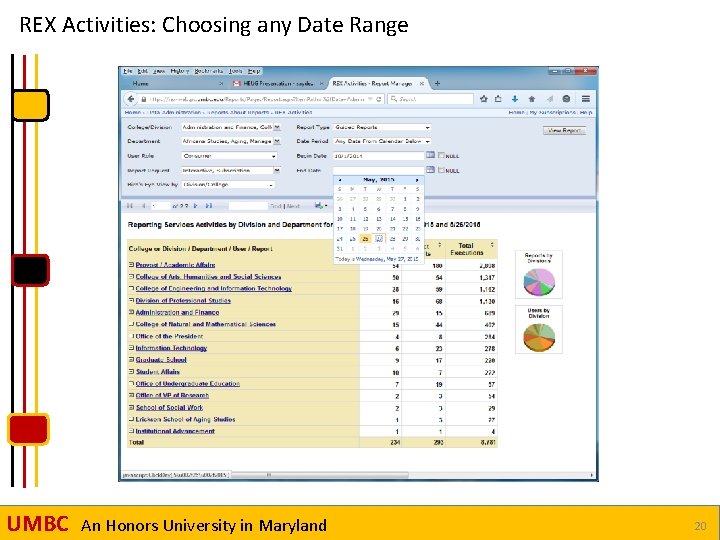Check the NULL box for End Date
Viewport: 720px width, 540px height.
point(441,170)
